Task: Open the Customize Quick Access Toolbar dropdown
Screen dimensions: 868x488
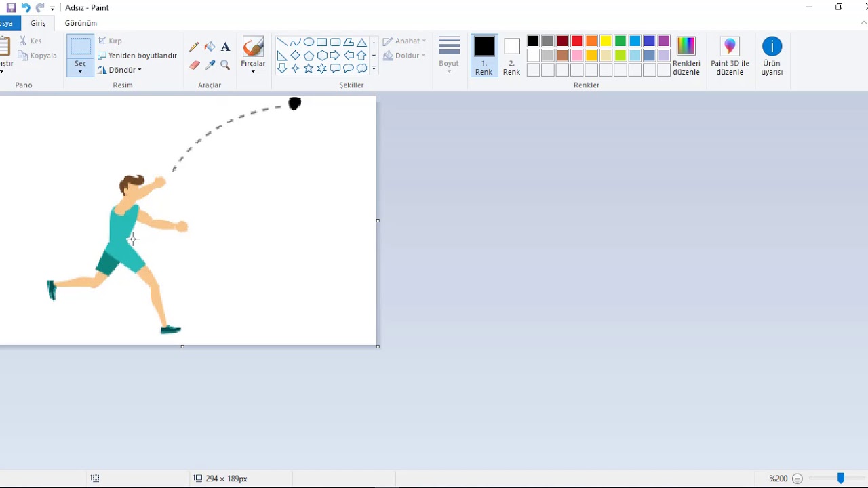Action: click(52, 8)
